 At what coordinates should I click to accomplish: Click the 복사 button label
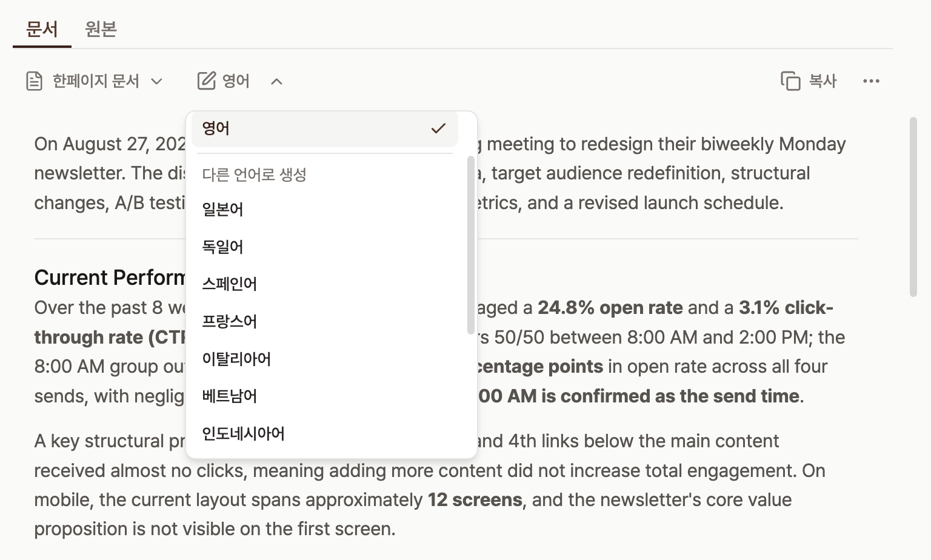(x=823, y=81)
